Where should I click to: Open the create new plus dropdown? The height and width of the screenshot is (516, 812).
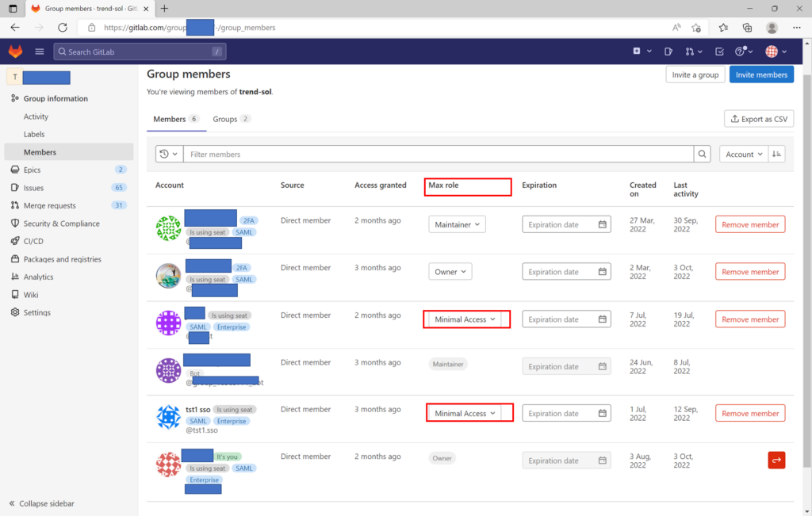click(x=642, y=52)
